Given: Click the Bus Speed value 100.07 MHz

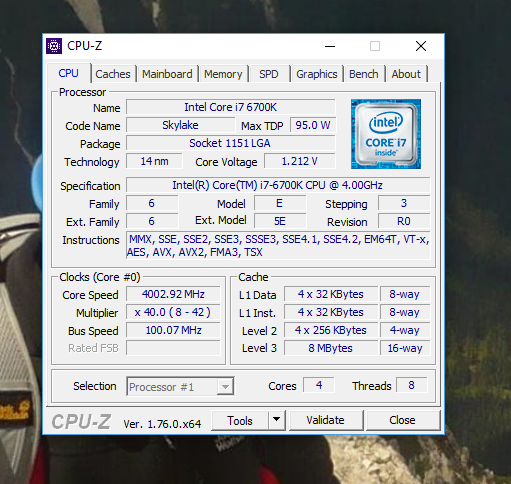Looking at the screenshot, I should point(173,330).
